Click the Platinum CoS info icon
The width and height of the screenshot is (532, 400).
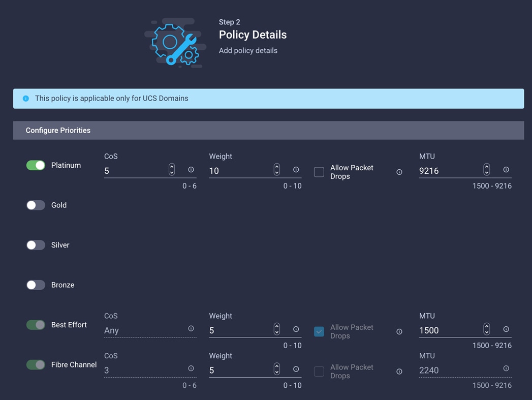(191, 169)
